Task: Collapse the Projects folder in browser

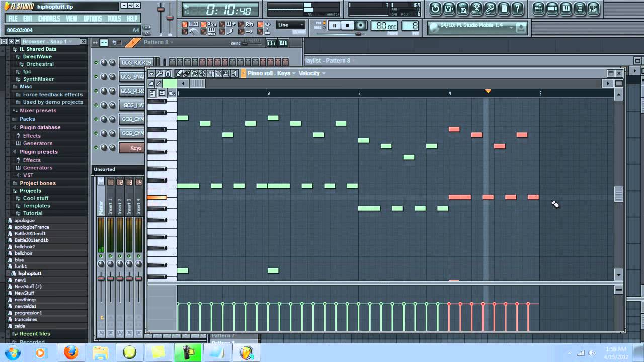Action: 30,191
